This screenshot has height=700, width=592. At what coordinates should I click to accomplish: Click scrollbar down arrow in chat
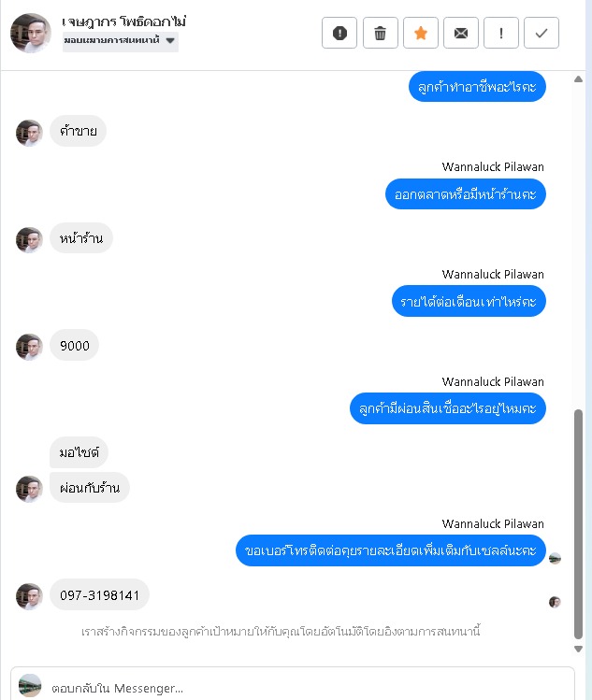click(578, 649)
